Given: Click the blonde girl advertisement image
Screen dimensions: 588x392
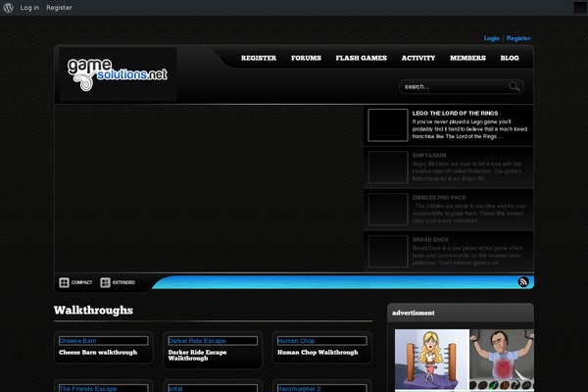Looking at the screenshot, I should pyautogui.click(x=432, y=360).
